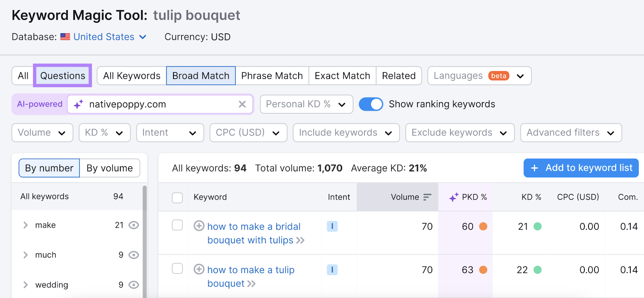
Task: Click the plus icon beside 'how to make a tulip bouquet'
Action: (199, 269)
